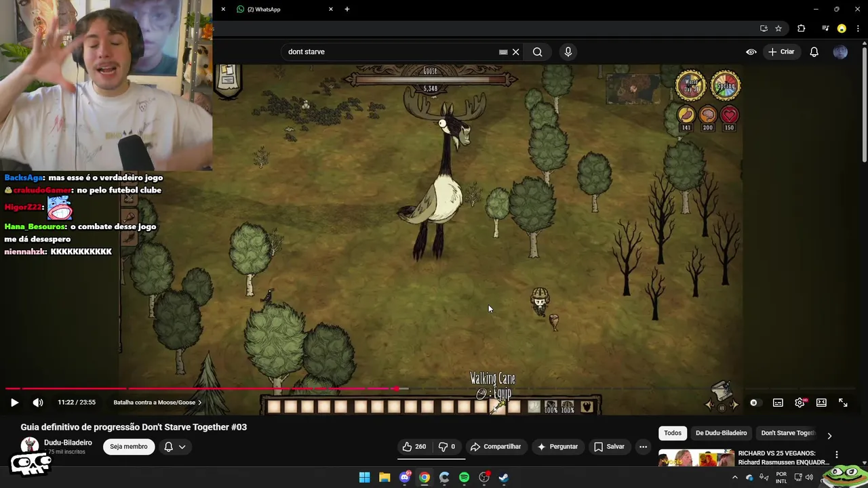Viewport: 868px width, 488px height.
Task: Play the YouTube video
Action: (14, 403)
